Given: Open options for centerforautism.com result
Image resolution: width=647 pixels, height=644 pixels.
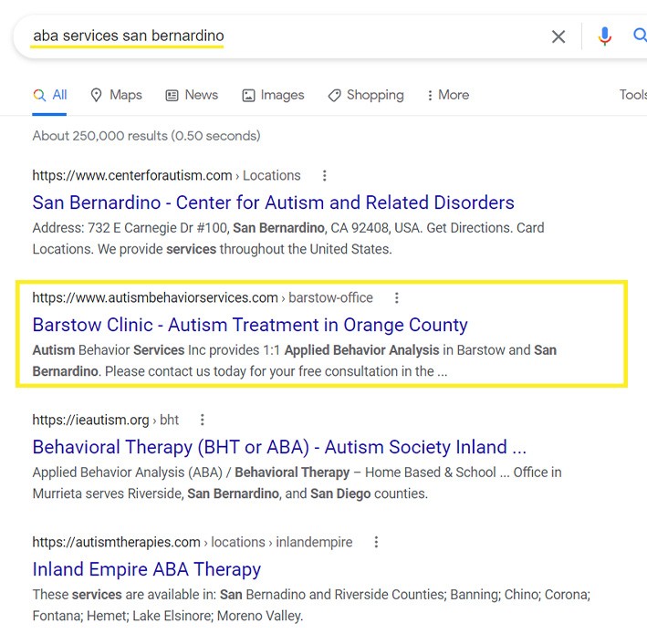Looking at the screenshot, I should [324, 175].
